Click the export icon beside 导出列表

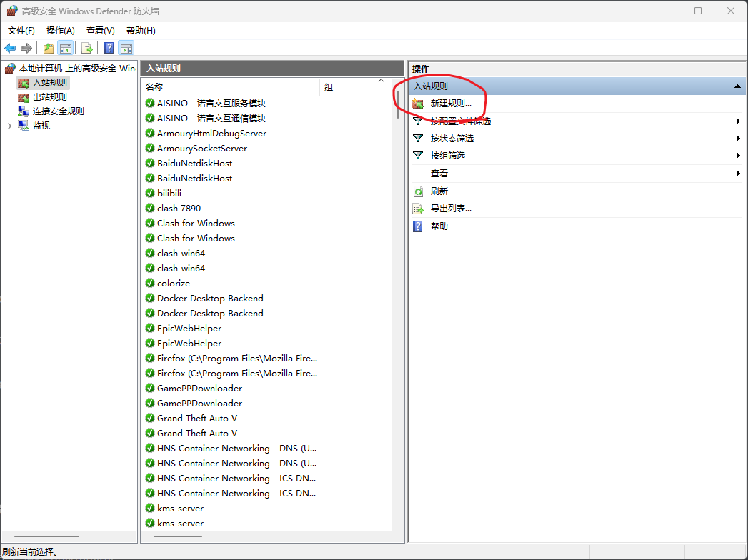pyautogui.click(x=418, y=209)
